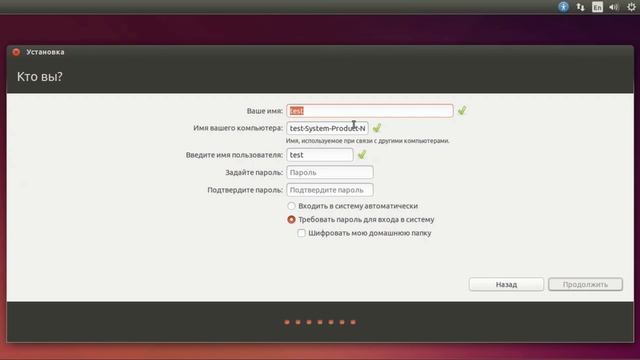Viewport: 640px width, 360px height.
Task: Click green checkmark next to Ваше имя
Action: pos(462,110)
